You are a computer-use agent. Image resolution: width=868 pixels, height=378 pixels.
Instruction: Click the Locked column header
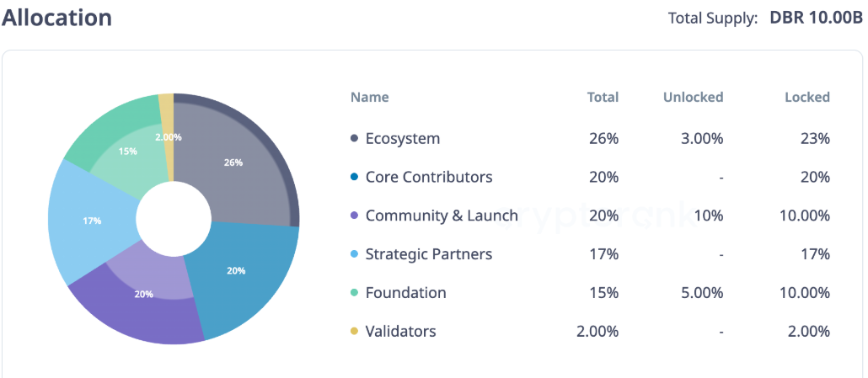pos(806,97)
